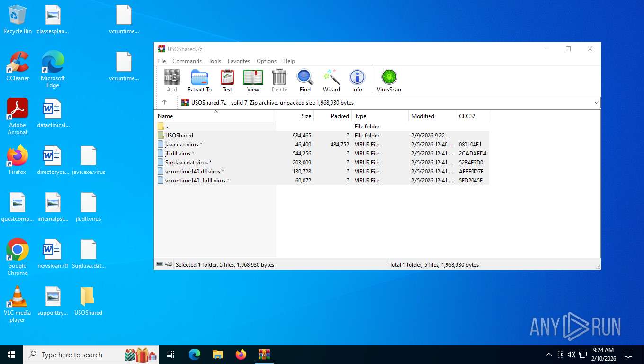Open the File menu

click(161, 61)
